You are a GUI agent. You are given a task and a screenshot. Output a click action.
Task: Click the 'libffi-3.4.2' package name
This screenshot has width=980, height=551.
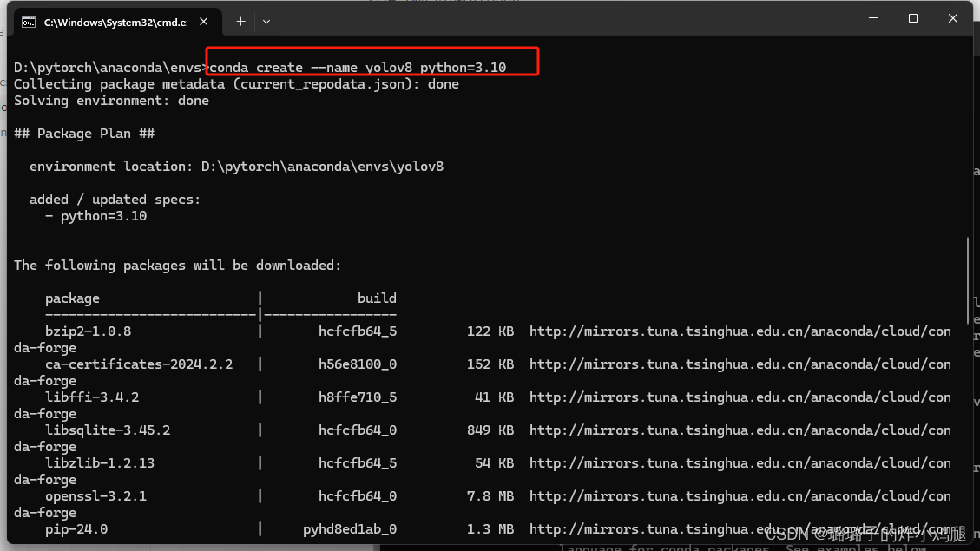click(x=92, y=397)
